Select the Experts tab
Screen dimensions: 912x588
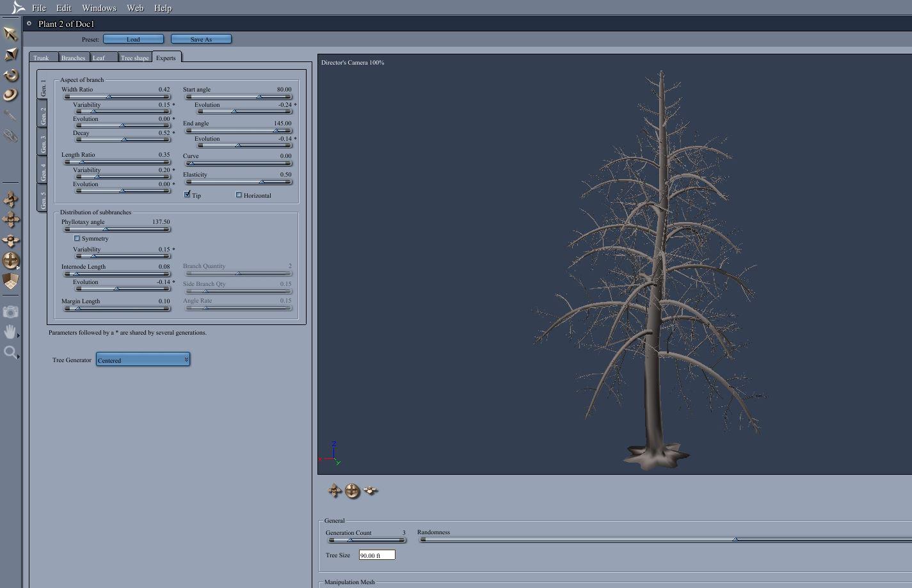[166, 58]
